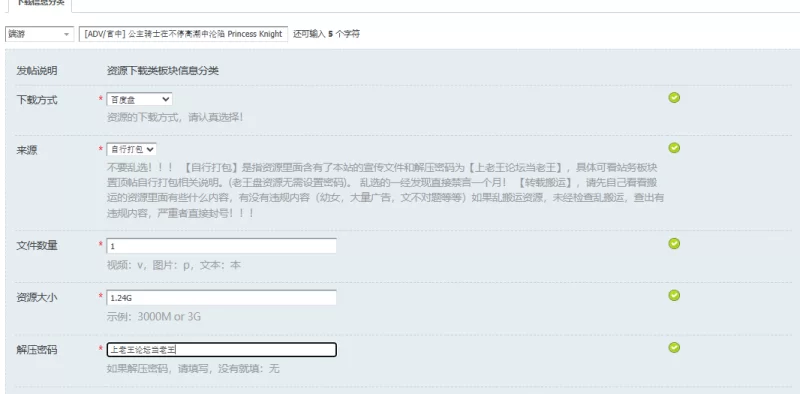Click hint text 视频：v，图片：p，文本：本
Image resolution: width=800 pixels, height=394 pixels.
(173, 265)
